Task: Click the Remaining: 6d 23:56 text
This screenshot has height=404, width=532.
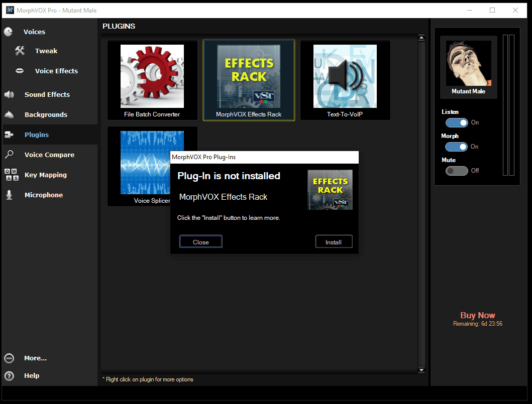Action: 478,324
